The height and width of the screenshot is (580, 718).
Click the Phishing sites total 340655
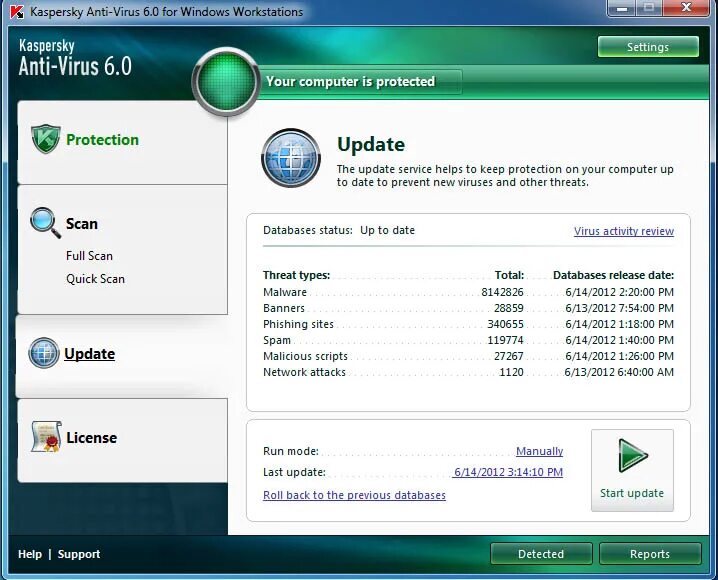pyautogui.click(x=506, y=324)
